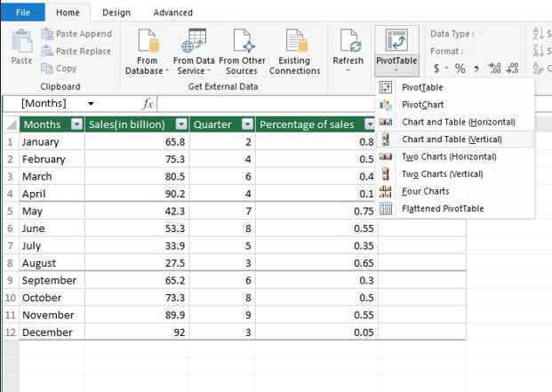The height and width of the screenshot is (392, 552).
Task: Switch to the Design tab
Action: [x=116, y=12]
